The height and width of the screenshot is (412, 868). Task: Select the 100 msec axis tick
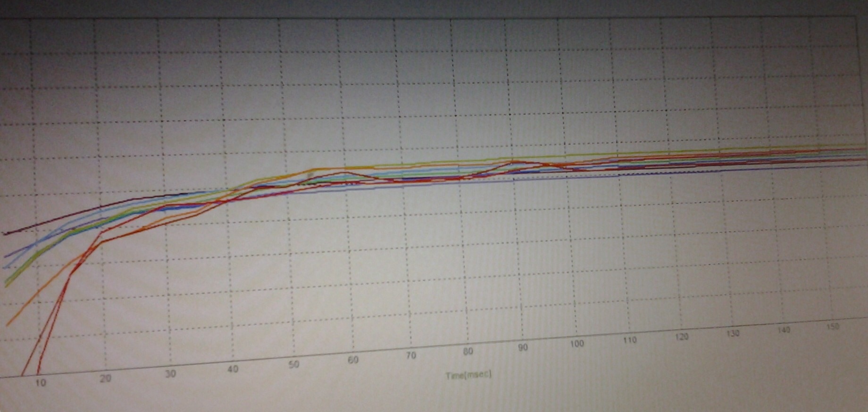point(576,344)
